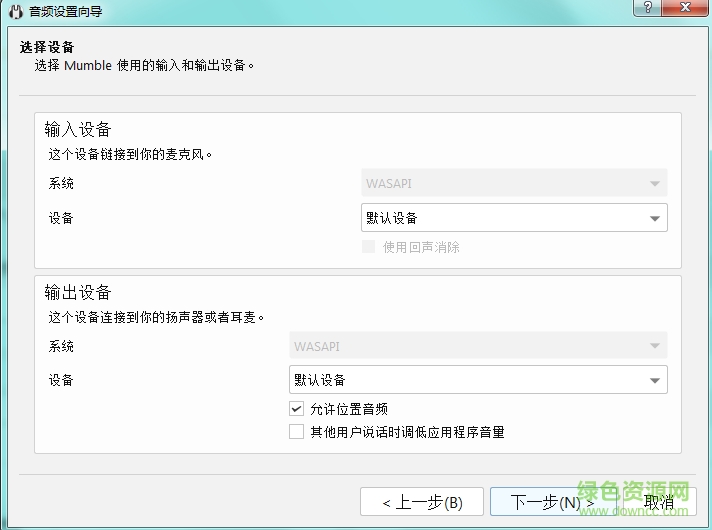Uncheck 允许位置音频 checkbox

pyautogui.click(x=296, y=409)
